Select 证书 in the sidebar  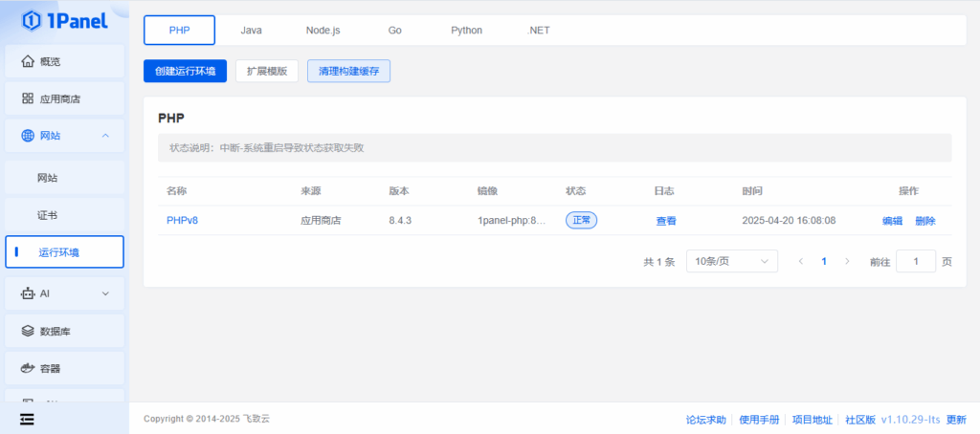pyautogui.click(x=47, y=215)
